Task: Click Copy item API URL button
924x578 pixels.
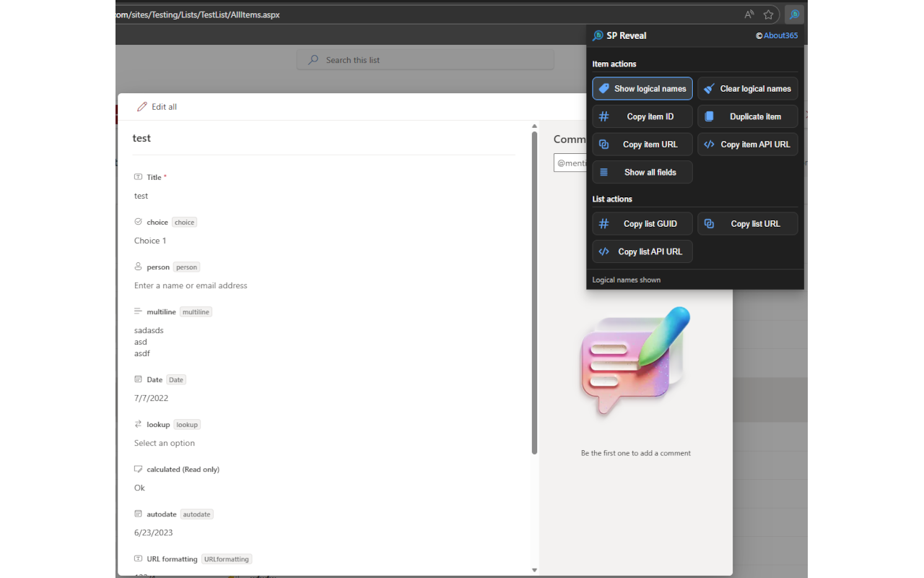Action: 748,144
